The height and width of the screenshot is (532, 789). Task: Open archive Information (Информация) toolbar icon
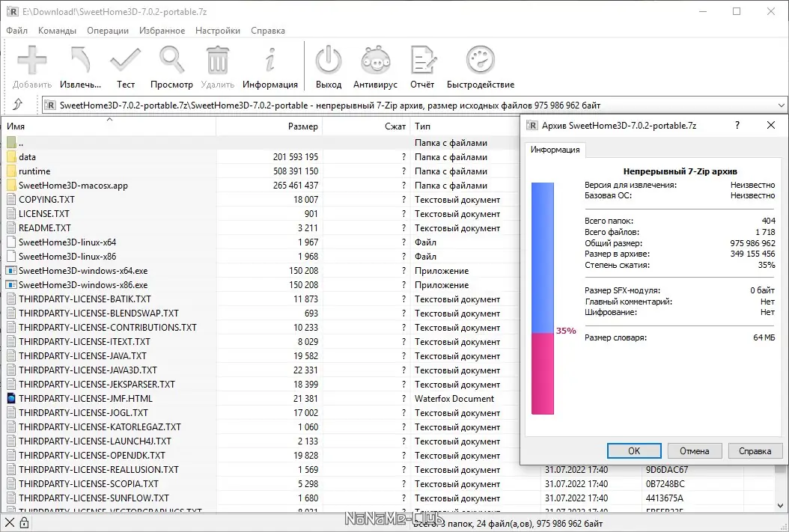point(270,60)
